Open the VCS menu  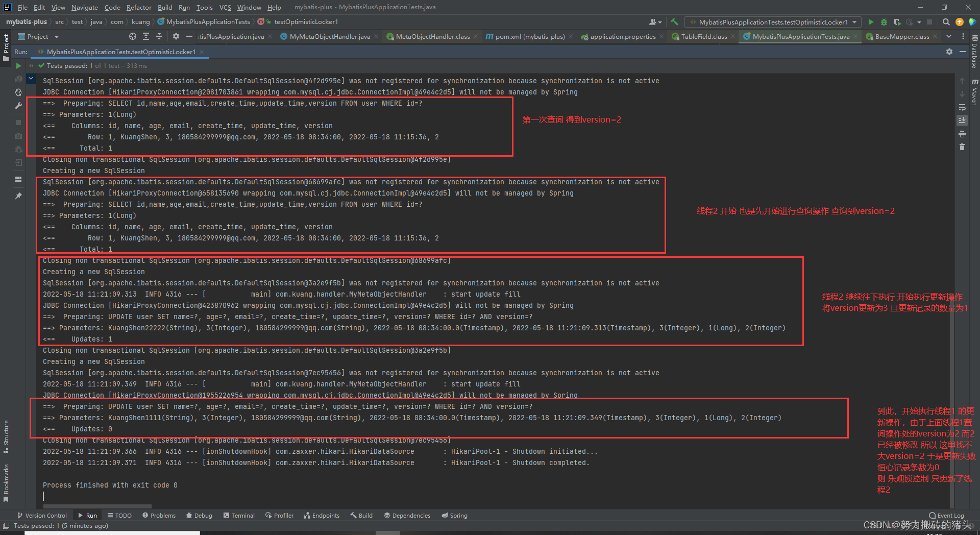225,7
